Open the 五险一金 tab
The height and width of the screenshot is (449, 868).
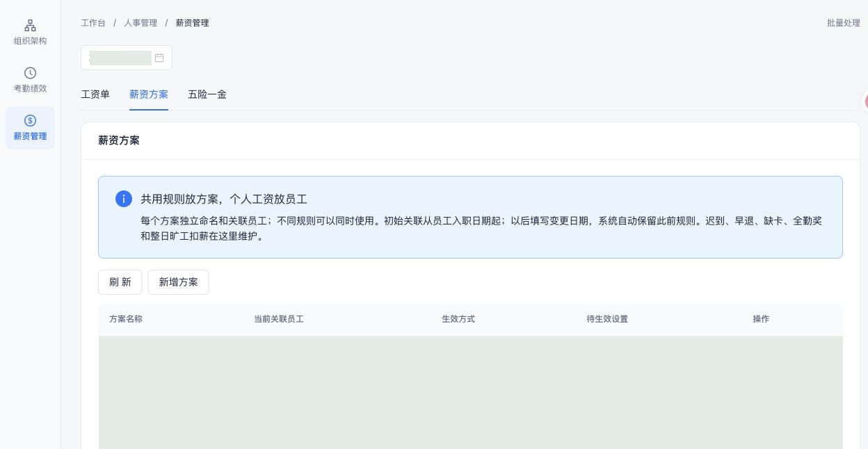pos(207,95)
